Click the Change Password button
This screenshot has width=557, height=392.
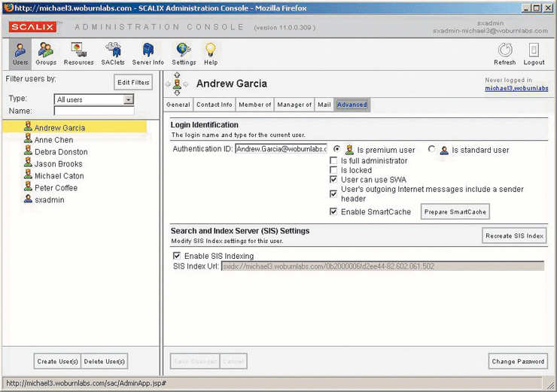pyautogui.click(x=518, y=361)
